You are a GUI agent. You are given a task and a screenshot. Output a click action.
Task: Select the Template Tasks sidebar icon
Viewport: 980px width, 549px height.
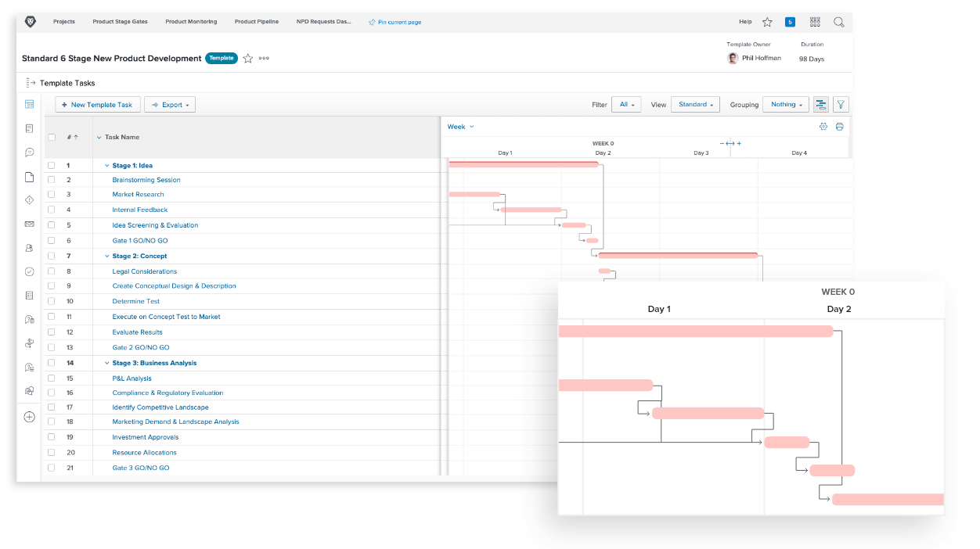(29, 104)
